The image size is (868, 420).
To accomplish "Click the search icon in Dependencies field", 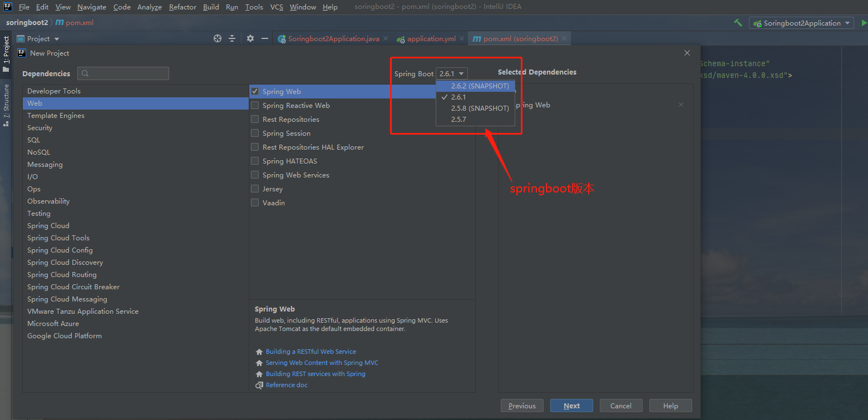I will click(x=85, y=73).
